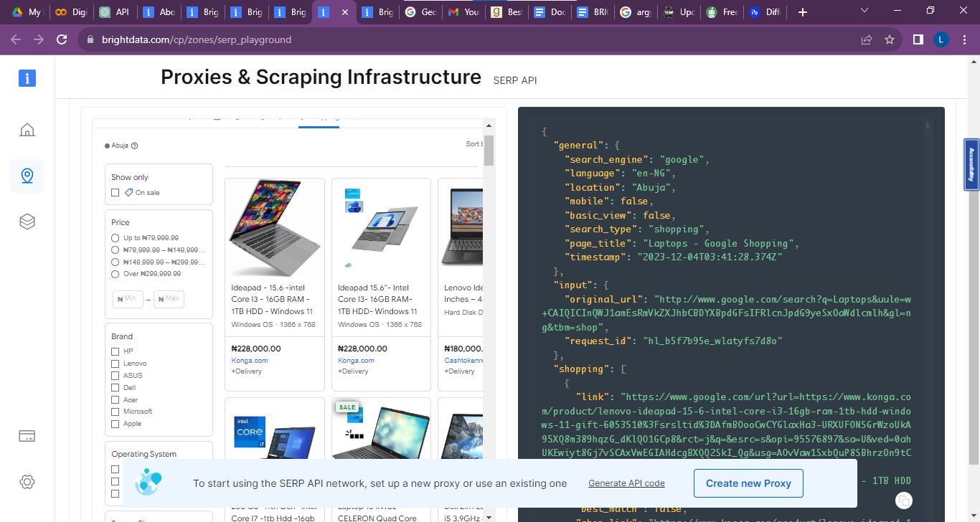
Task: Click the help question mark next to Abuja
Action: tap(134, 146)
